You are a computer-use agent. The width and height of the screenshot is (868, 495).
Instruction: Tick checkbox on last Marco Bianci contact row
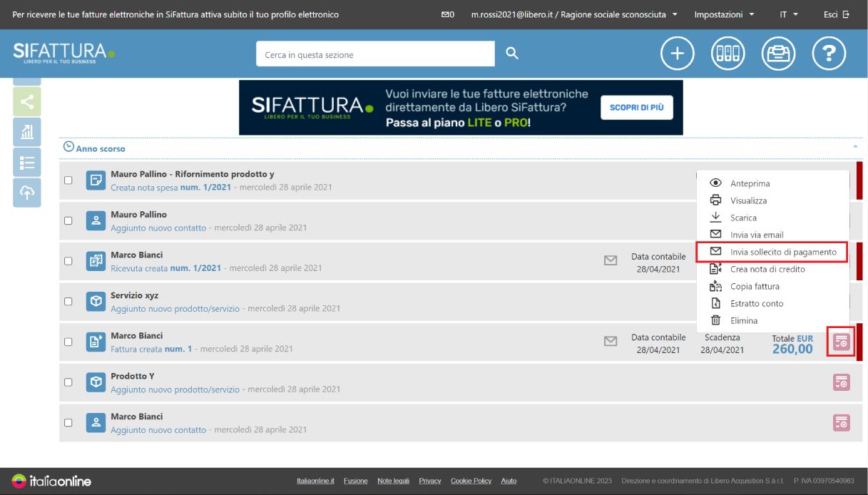(x=68, y=423)
